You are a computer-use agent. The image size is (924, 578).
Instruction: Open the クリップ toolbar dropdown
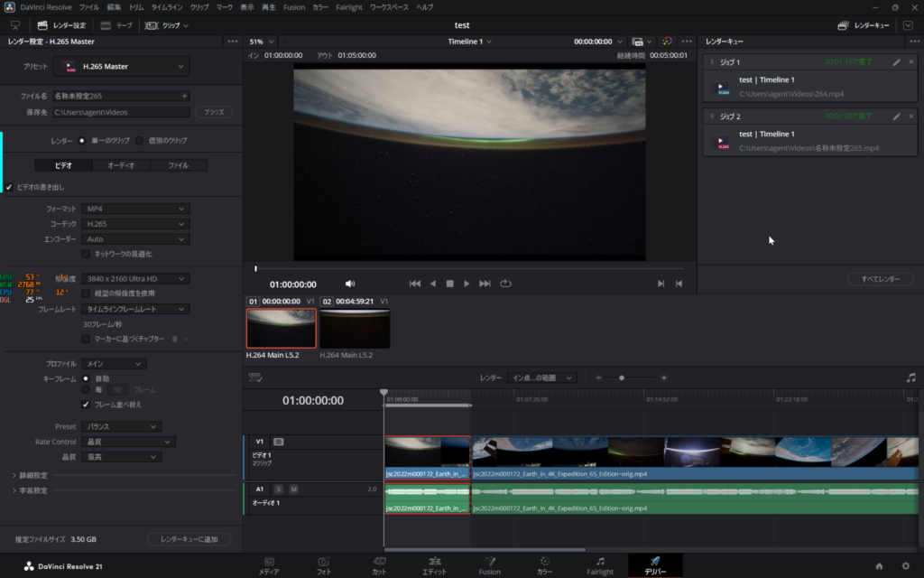point(167,25)
